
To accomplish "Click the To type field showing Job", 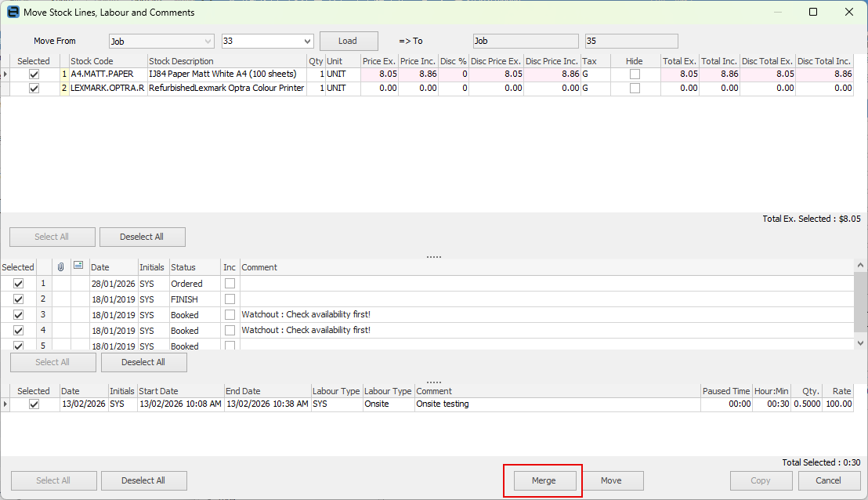I will click(526, 41).
